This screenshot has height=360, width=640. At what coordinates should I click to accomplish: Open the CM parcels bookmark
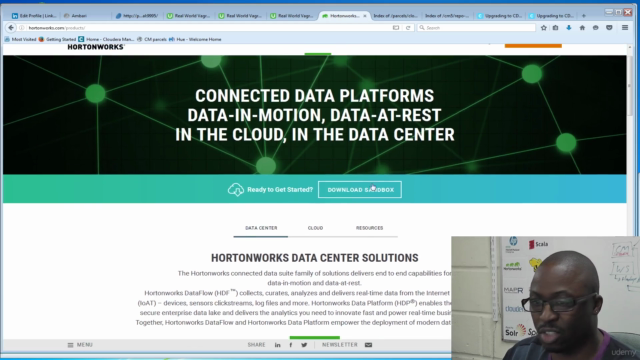[x=152, y=39]
